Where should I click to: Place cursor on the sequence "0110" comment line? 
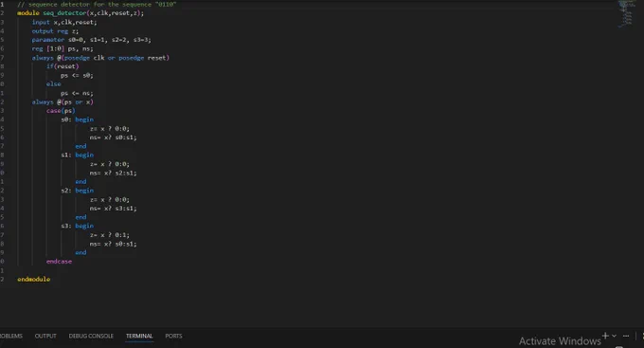point(97,4)
